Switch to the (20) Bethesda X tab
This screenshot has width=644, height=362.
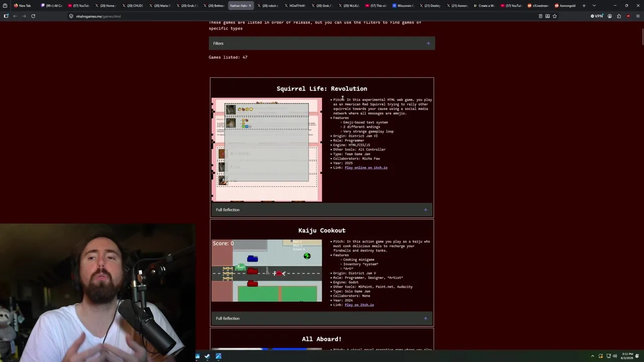214,6
